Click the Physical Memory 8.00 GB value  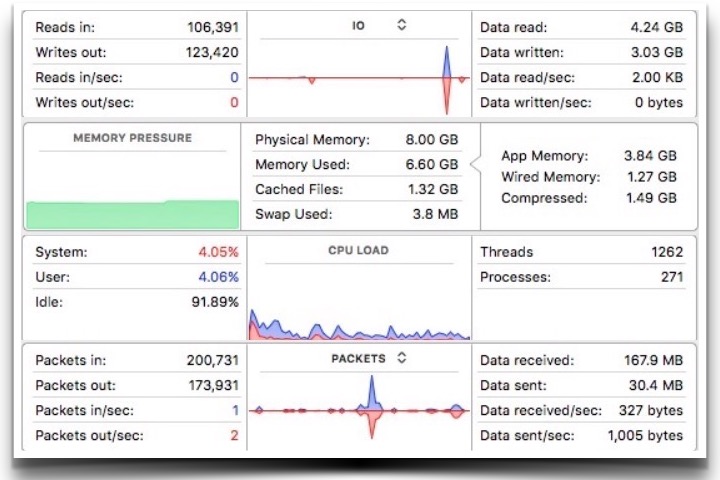[x=434, y=140]
